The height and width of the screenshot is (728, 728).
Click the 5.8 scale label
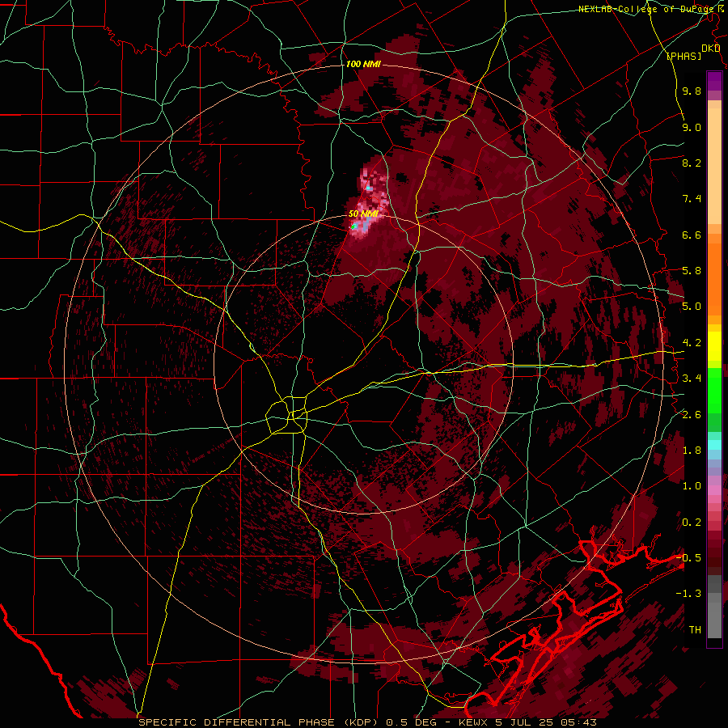[692, 271]
